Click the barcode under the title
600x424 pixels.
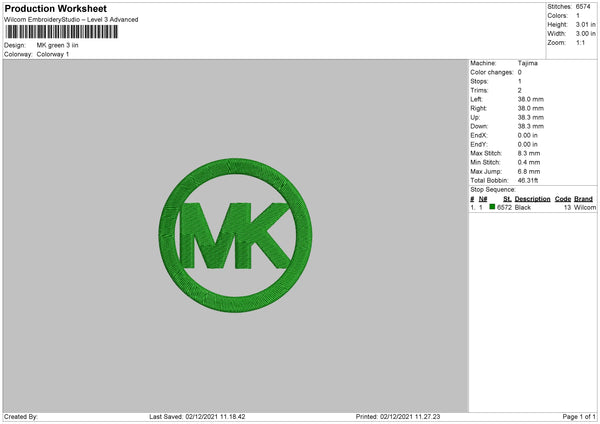pos(62,32)
